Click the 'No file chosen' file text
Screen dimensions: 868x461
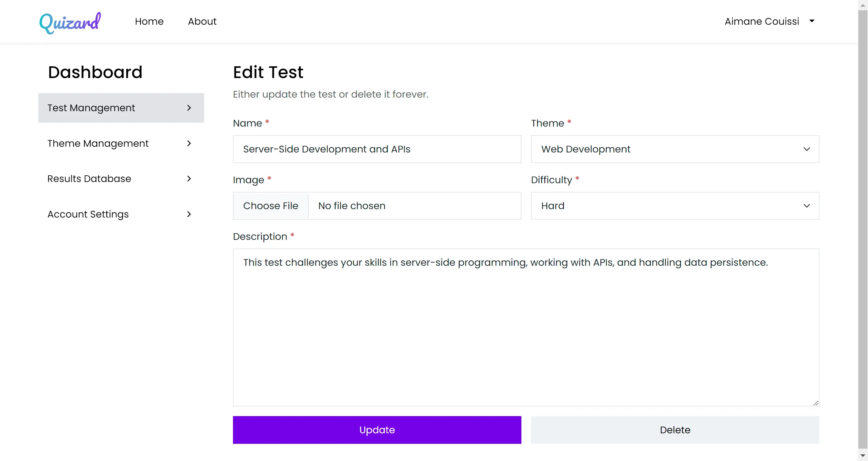click(x=352, y=205)
